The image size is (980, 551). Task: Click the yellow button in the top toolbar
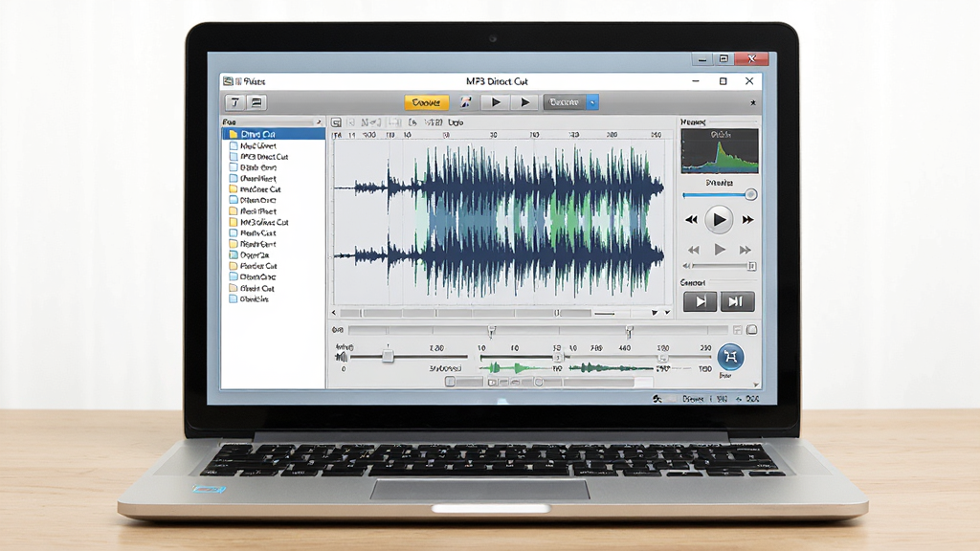(426, 102)
